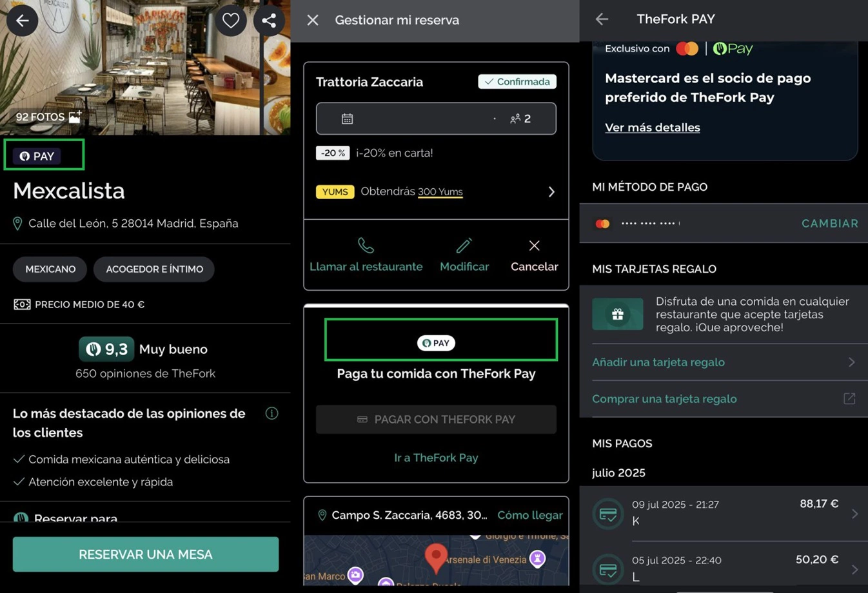
Task: Click PAGAR CON THEFORK PAY button
Action: [436, 419]
